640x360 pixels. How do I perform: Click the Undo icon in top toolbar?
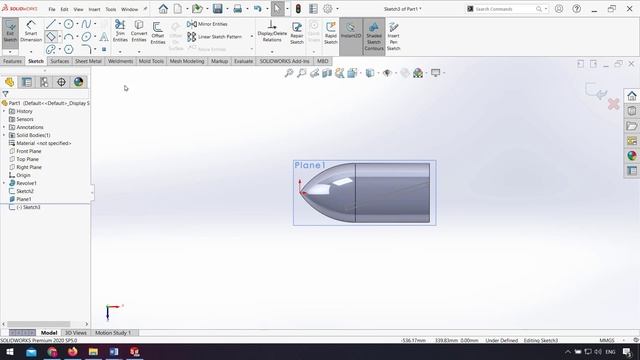click(257, 9)
